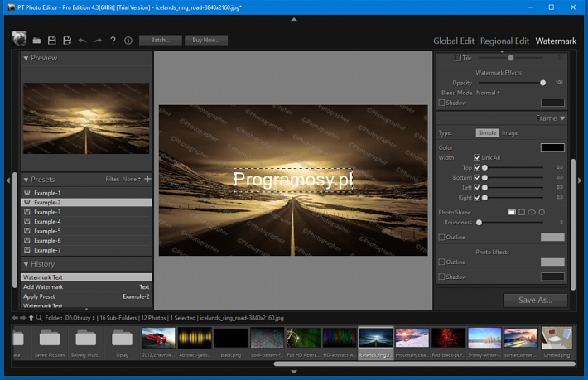Image resolution: width=588 pixels, height=380 pixels.
Task: Select square outline photo shape icon
Action: point(522,212)
